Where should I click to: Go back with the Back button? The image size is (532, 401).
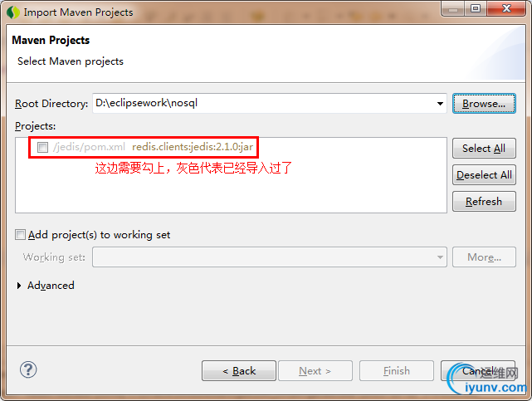tap(239, 371)
